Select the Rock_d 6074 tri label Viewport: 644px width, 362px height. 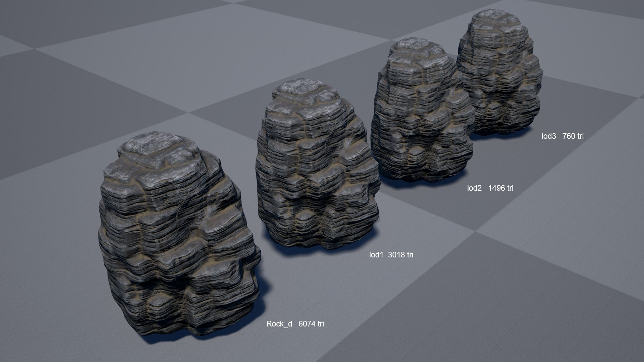[x=297, y=324]
